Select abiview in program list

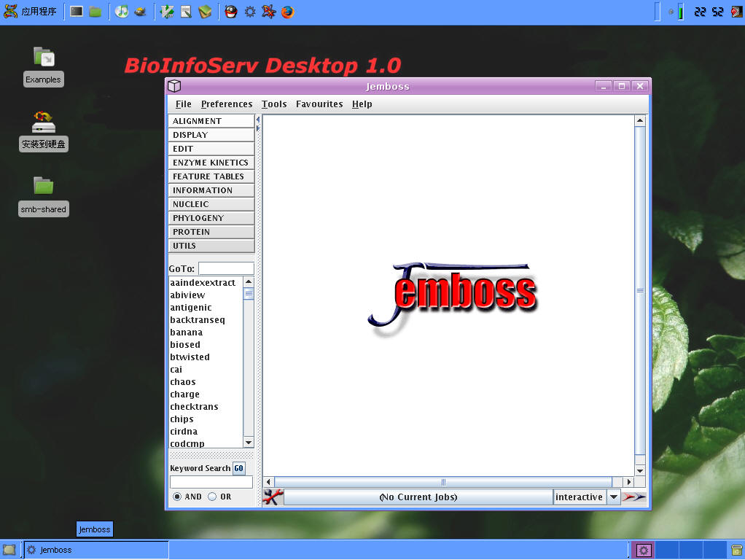(187, 295)
